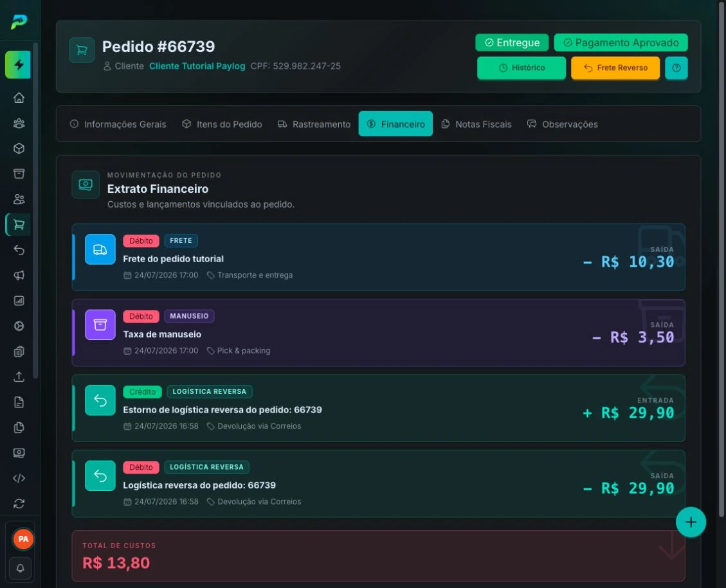Switch to Itens do Pedido tab

pos(222,124)
